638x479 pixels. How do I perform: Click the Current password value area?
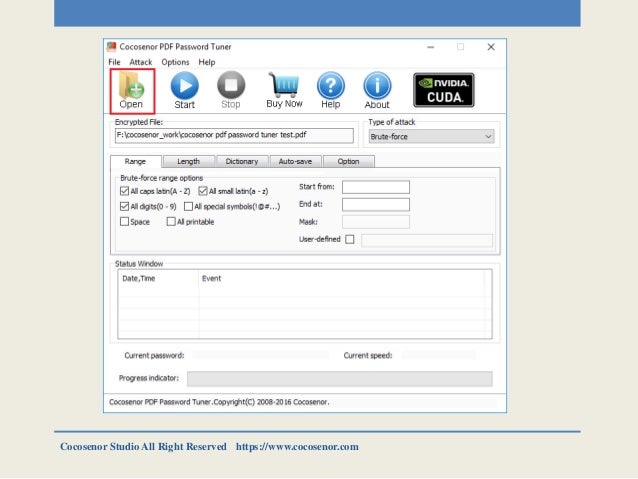coord(260,355)
